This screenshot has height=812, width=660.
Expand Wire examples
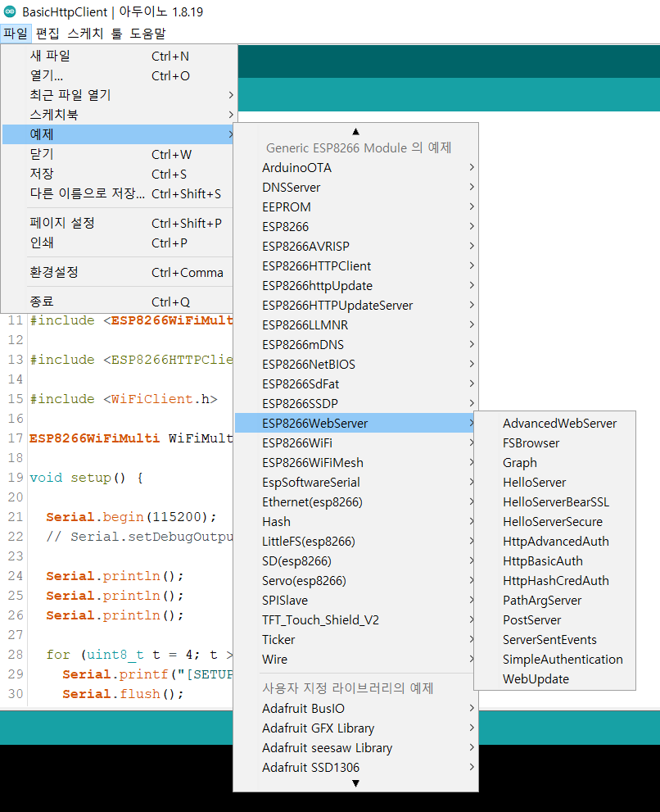pyautogui.click(x=355, y=660)
